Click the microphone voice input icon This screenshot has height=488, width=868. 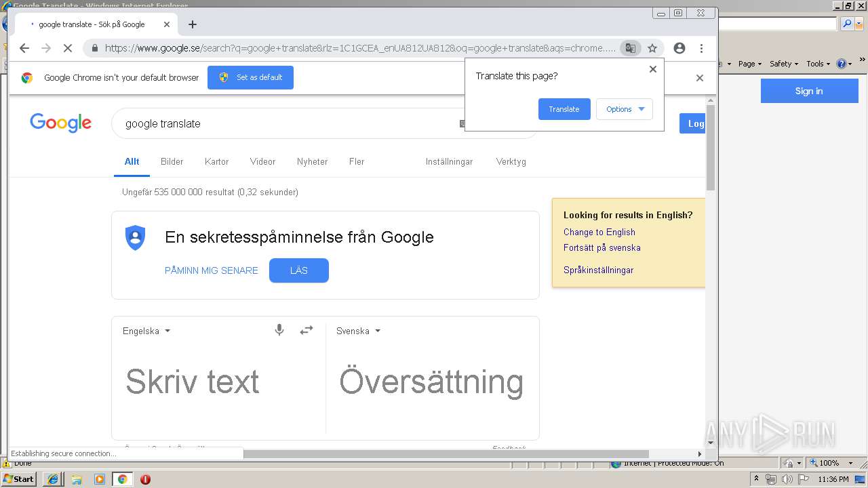coord(279,330)
